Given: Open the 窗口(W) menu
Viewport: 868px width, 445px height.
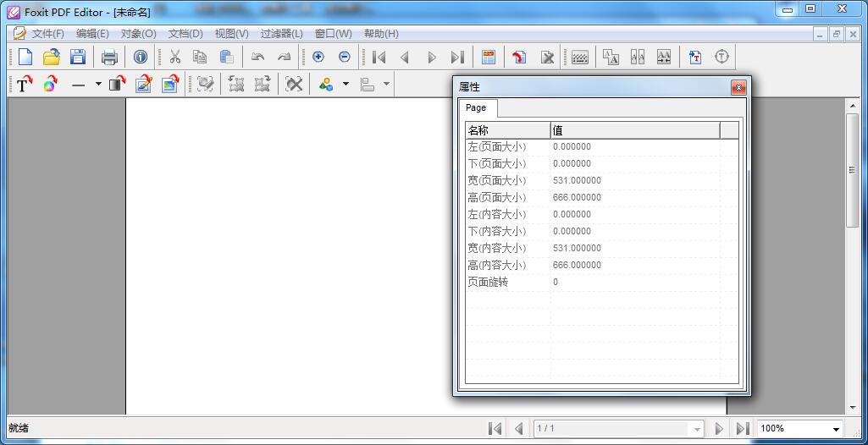Looking at the screenshot, I should 334,34.
